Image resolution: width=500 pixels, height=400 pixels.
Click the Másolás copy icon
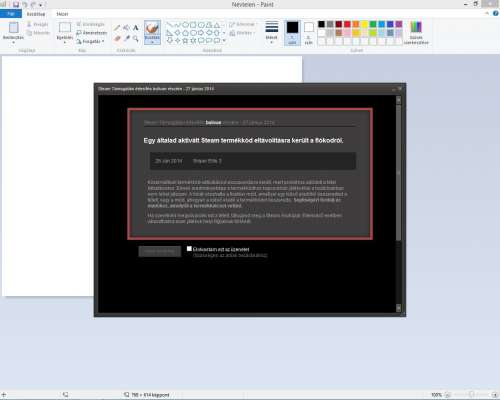pos(29,33)
